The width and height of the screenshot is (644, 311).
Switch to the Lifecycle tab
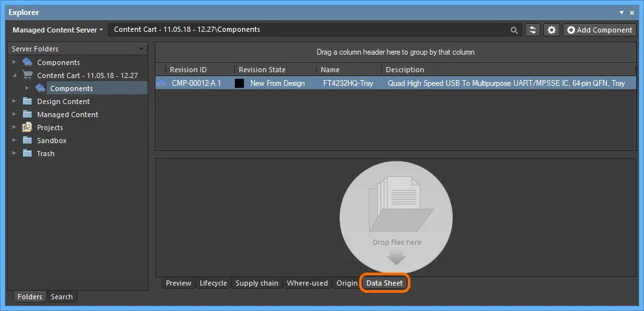[x=213, y=283]
